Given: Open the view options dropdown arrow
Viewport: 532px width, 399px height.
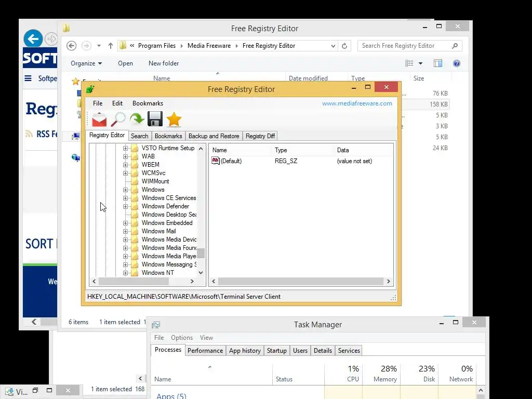Looking at the screenshot, I should [420, 63].
